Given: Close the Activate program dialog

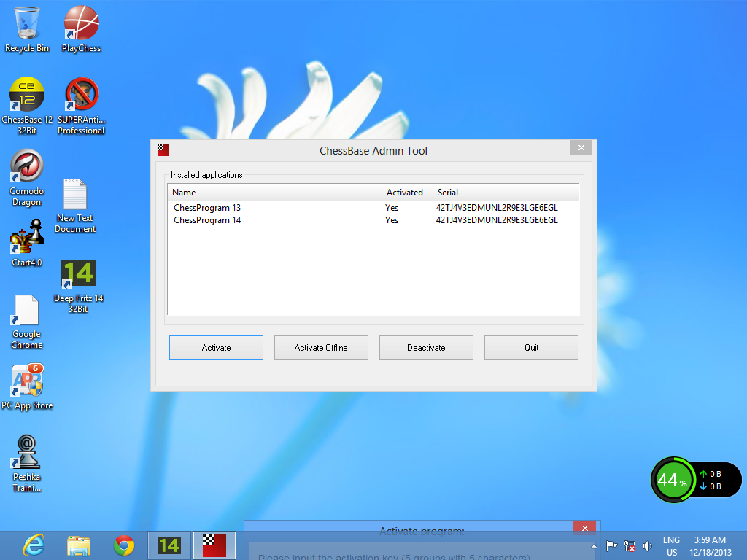Looking at the screenshot, I should pyautogui.click(x=585, y=528).
